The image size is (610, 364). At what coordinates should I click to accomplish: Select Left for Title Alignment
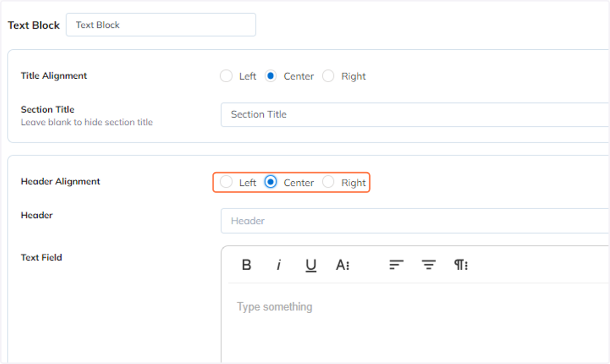pos(226,76)
